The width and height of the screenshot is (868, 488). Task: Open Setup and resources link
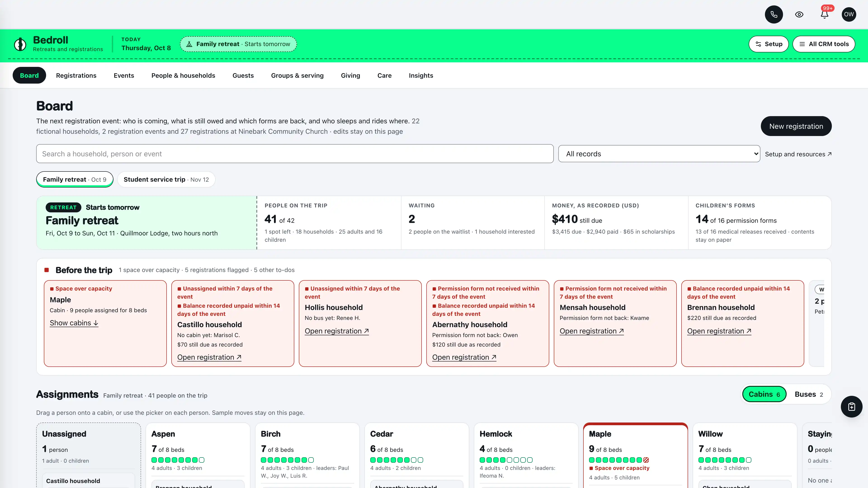click(798, 154)
